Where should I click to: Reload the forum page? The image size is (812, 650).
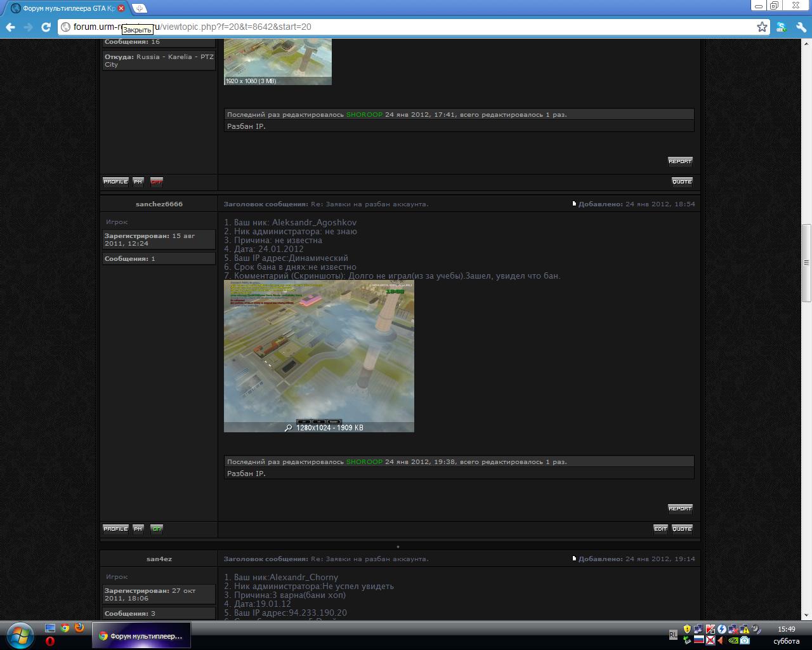46,27
